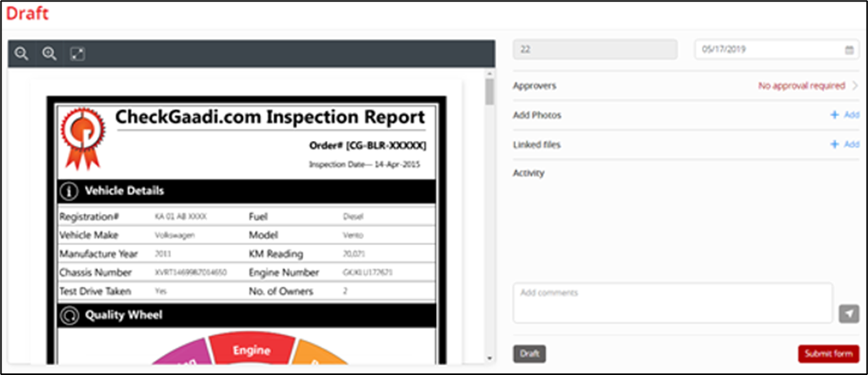Click the Inspection Date 14-Apr-2015 text
Screen dimensions: 868x375
click(364, 164)
